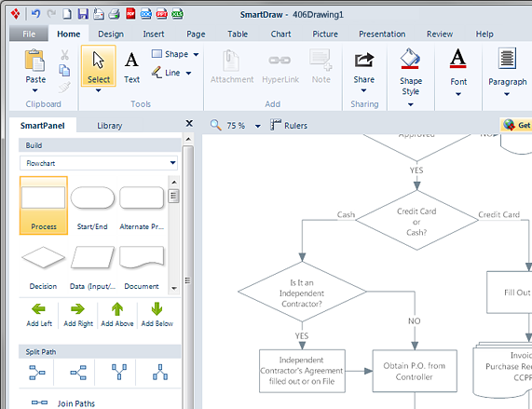532x409 pixels.
Task: Add a shape to the left
Action: tap(39, 315)
